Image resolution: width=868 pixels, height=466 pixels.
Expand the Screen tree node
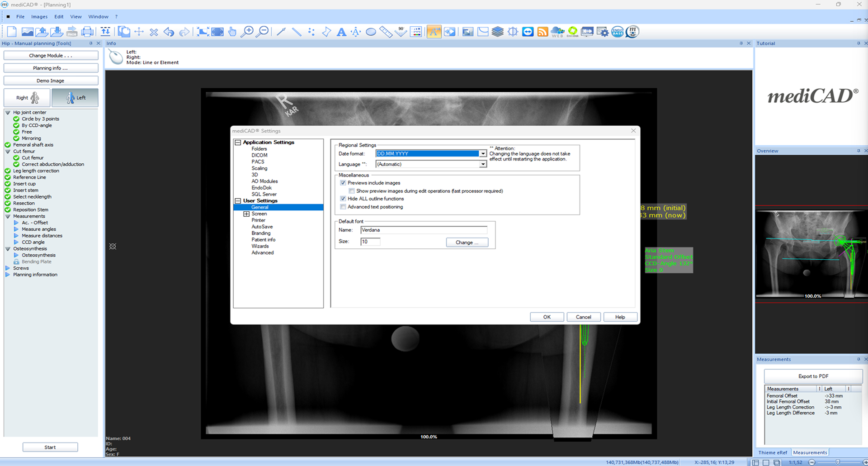tap(246, 214)
